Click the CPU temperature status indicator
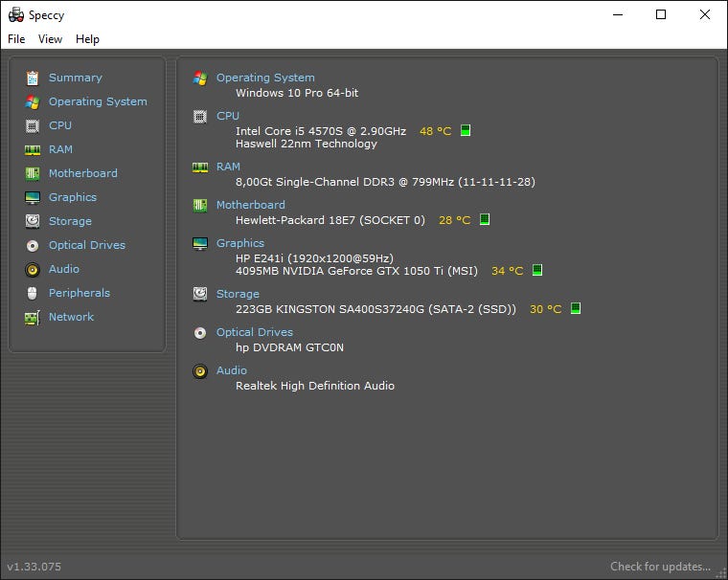The image size is (728, 580). [466, 130]
